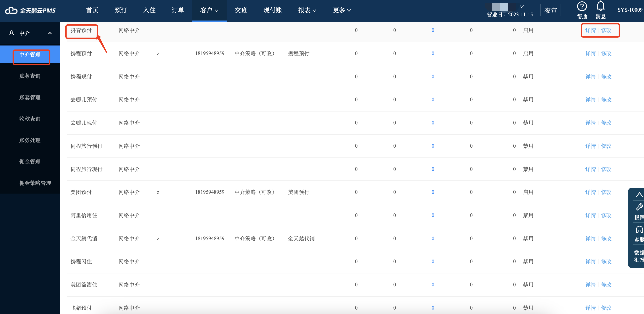Click 修改 for 美团预付 row
The image size is (644, 314).
pos(606,192)
